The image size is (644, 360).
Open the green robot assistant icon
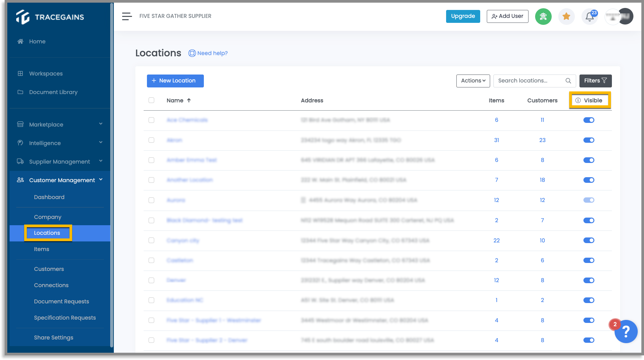pos(543,16)
